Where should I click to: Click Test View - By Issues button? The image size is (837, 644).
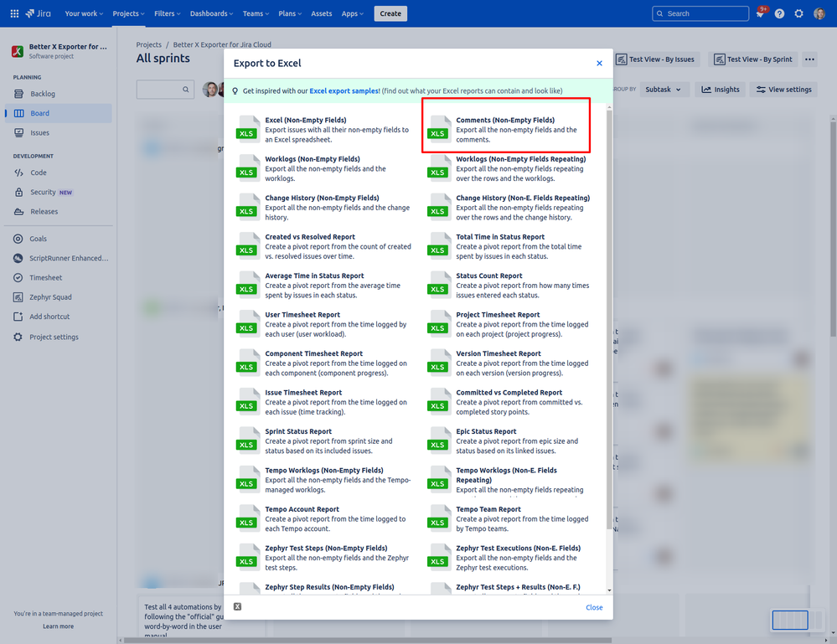[655, 59]
